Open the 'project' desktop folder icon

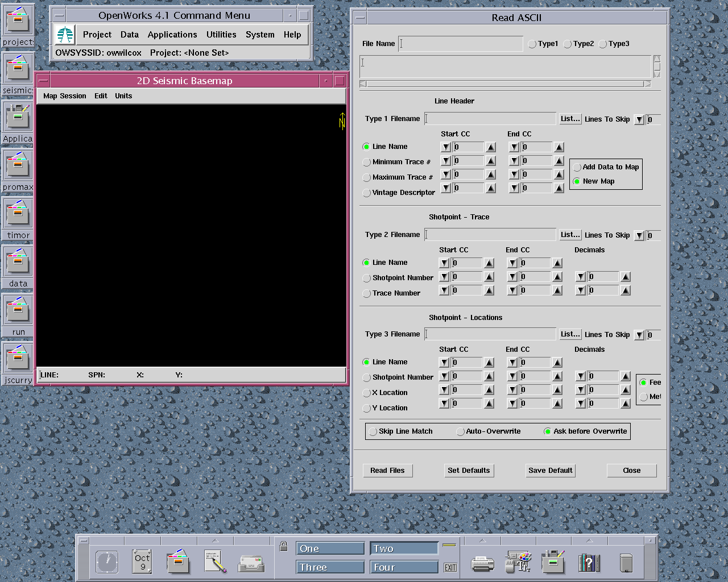[x=18, y=20]
